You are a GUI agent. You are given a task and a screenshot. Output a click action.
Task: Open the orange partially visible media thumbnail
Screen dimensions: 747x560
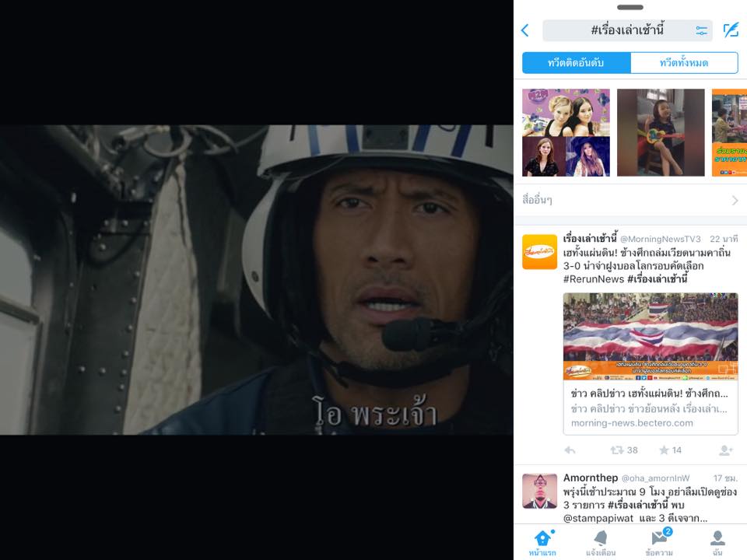click(729, 132)
